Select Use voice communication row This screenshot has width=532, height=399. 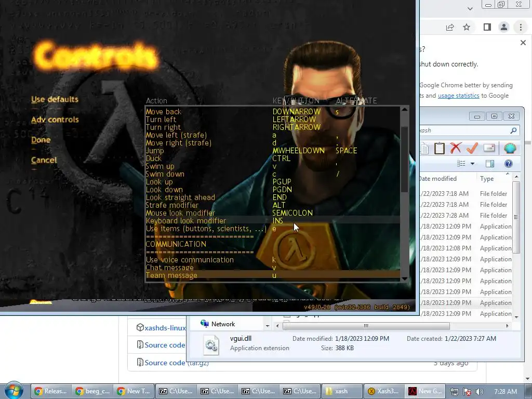coord(273,260)
